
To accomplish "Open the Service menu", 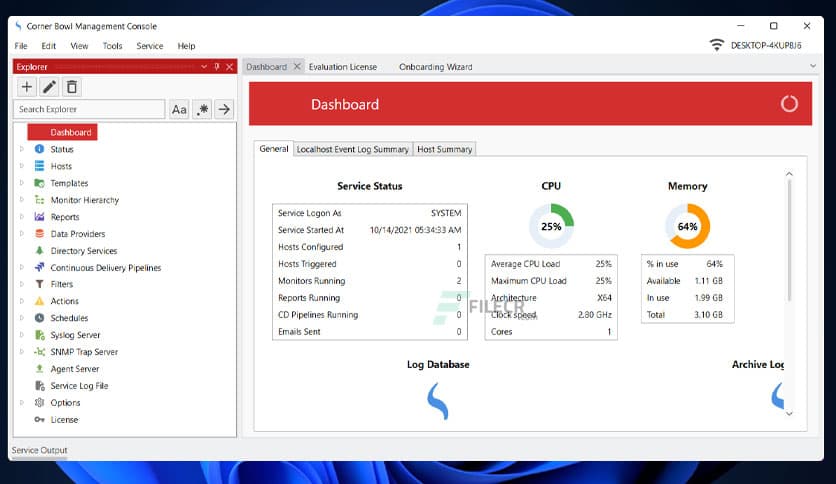I will (x=150, y=46).
